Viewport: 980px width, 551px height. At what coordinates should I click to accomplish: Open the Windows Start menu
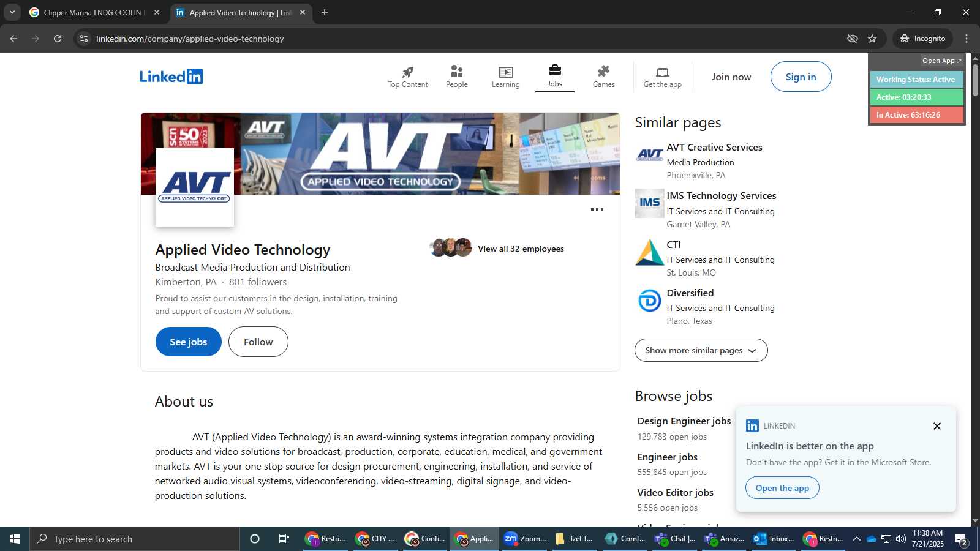15,539
